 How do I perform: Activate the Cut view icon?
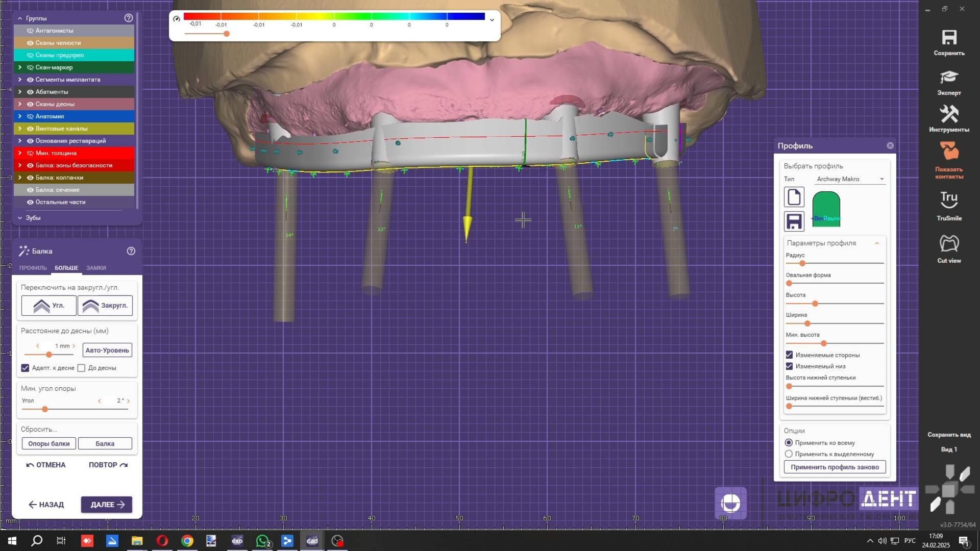pos(949,244)
